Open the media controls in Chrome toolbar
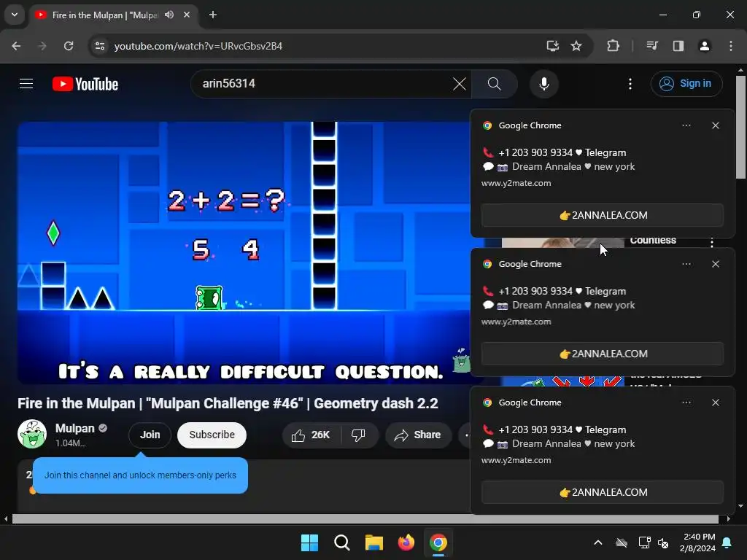The image size is (747, 560). coord(652,46)
